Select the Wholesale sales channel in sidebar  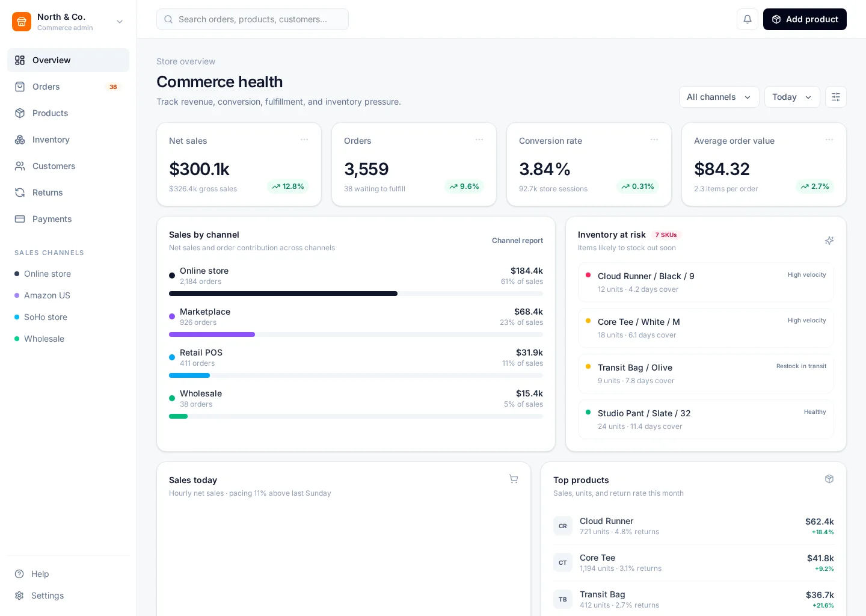pyautogui.click(x=68, y=339)
